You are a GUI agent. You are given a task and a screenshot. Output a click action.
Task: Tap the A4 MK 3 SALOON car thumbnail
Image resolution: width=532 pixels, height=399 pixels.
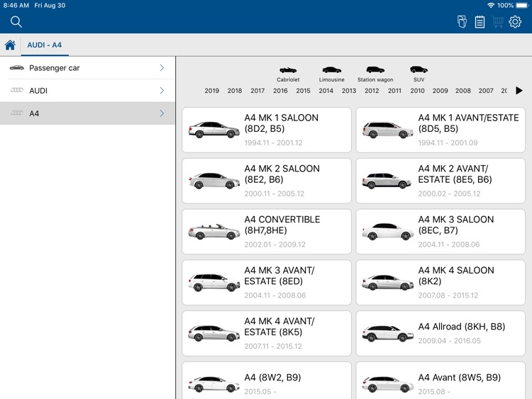(388, 232)
